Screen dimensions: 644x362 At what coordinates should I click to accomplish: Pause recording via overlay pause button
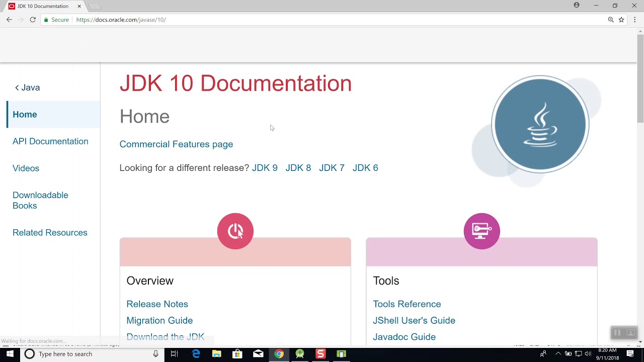617,333
